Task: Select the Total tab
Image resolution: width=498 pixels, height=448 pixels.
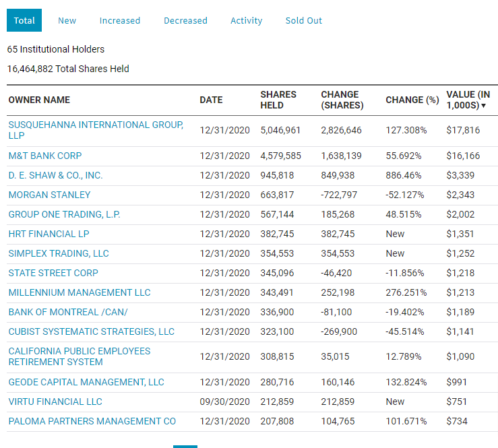Action: (24, 20)
